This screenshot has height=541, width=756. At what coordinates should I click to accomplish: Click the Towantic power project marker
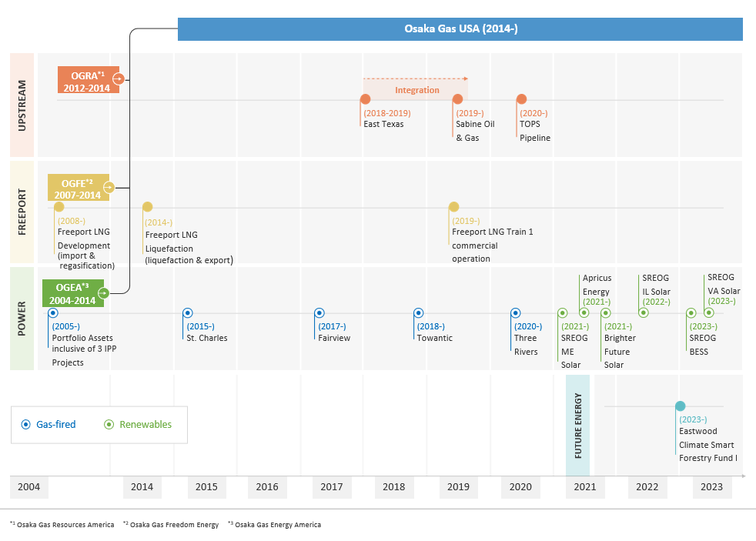click(x=419, y=313)
